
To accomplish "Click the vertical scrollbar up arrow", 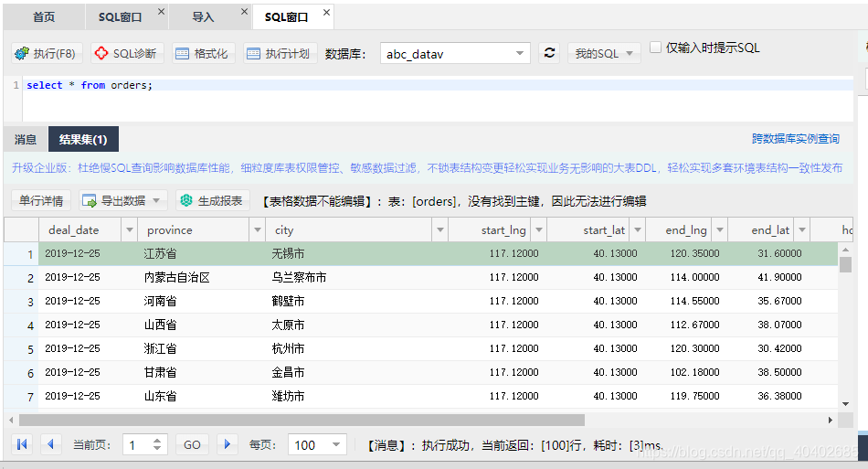I will pyautogui.click(x=845, y=250).
